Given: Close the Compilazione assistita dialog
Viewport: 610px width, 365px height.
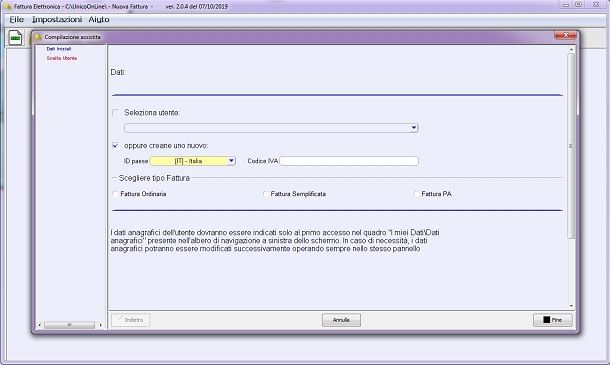Looking at the screenshot, I should click(566, 35).
